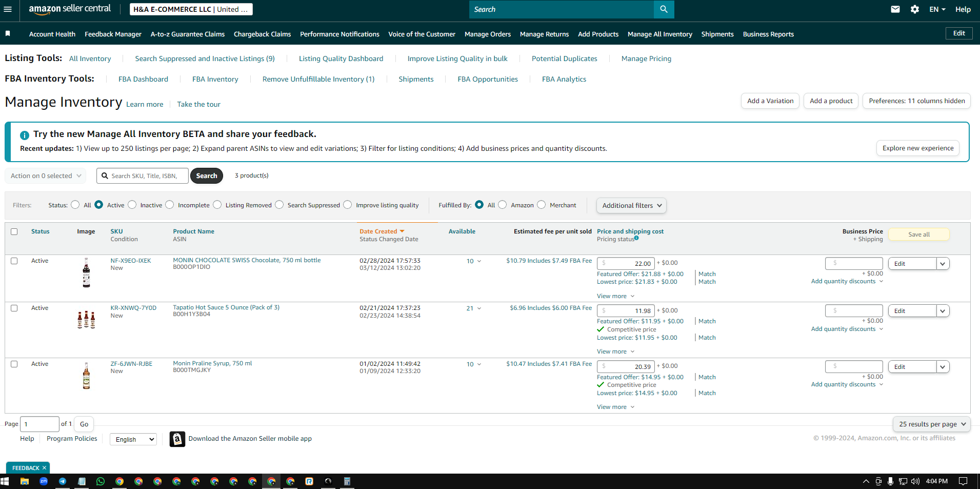Open Performance Notifications menu item

tap(339, 34)
